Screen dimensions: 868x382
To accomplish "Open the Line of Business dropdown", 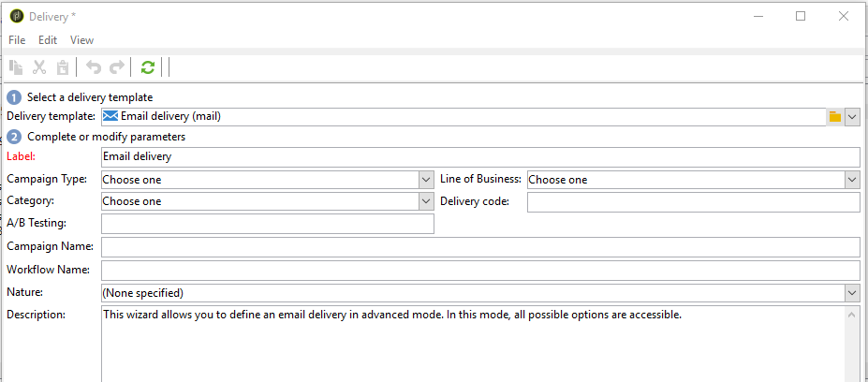I will tap(852, 179).
